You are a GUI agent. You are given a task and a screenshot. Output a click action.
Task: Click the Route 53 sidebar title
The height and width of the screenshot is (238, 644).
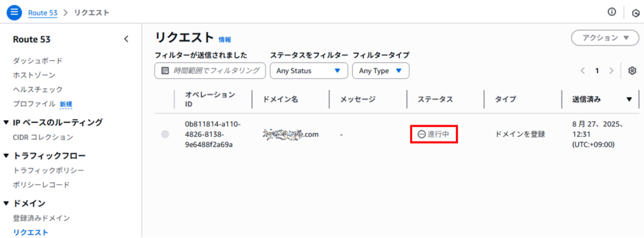tap(31, 39)
